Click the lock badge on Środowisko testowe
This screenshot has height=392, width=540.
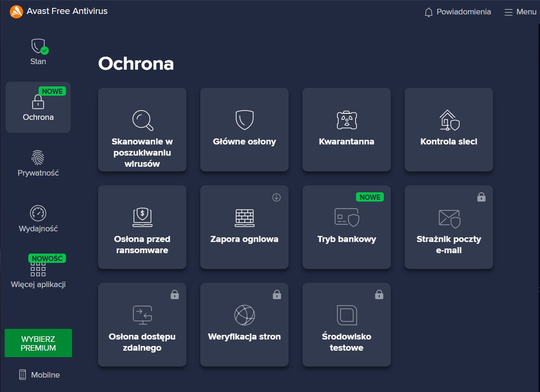point(379,294)
